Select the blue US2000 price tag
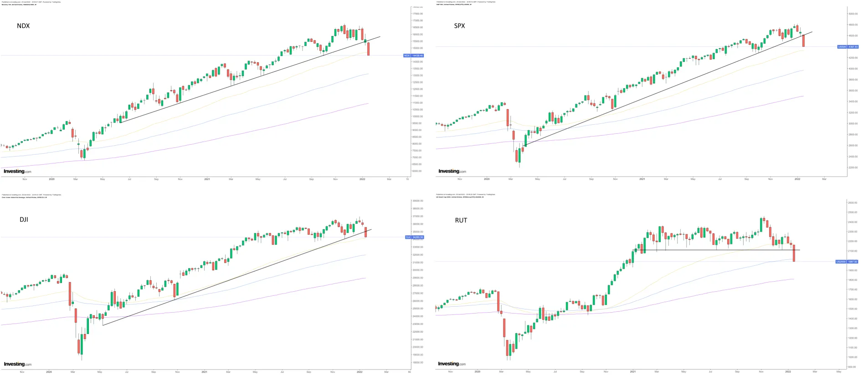Viewport: 868px width, 380px height. [847, 262]
